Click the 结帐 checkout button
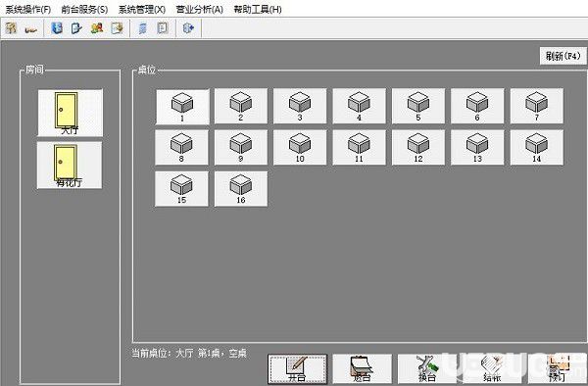 (492, 369)
